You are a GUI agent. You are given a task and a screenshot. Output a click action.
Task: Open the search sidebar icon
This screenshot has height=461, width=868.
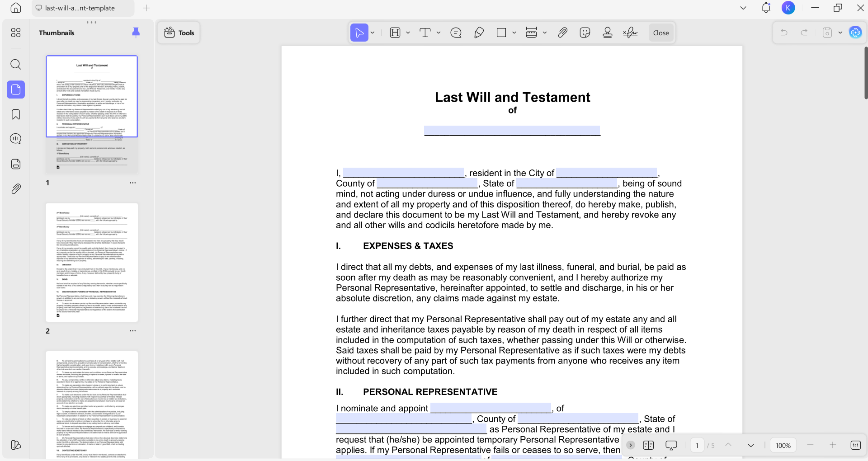point(16,64)
